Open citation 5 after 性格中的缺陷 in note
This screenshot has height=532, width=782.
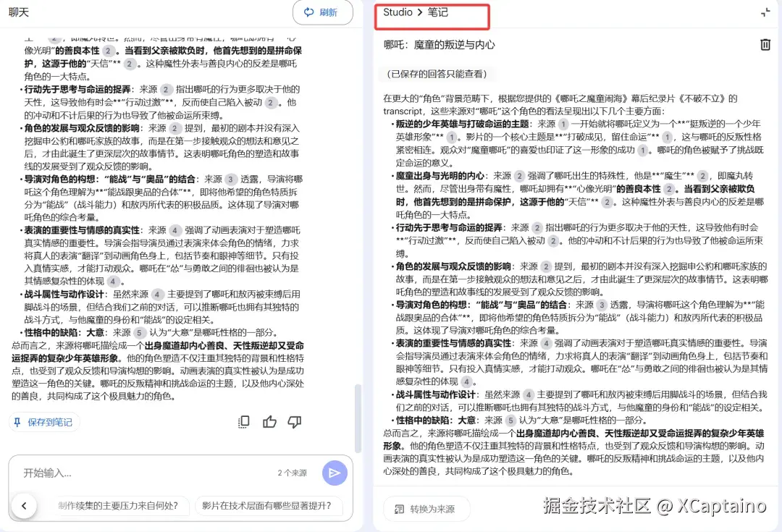[x=510, y=420]
